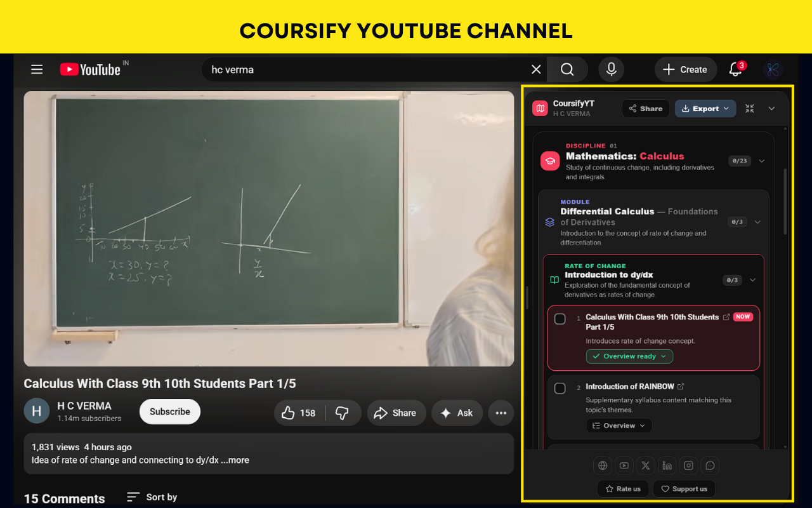
Task: Click the video player to pause
Action: (269, 229)
